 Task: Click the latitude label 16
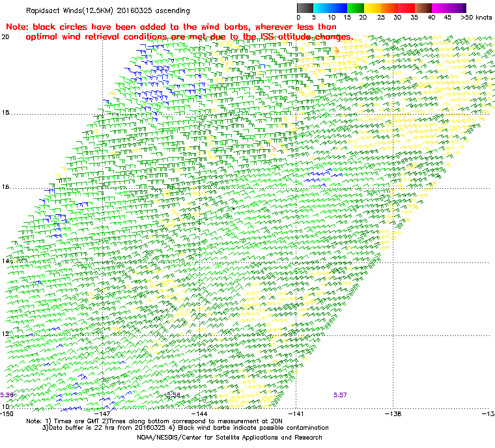[x=5, y=187]
